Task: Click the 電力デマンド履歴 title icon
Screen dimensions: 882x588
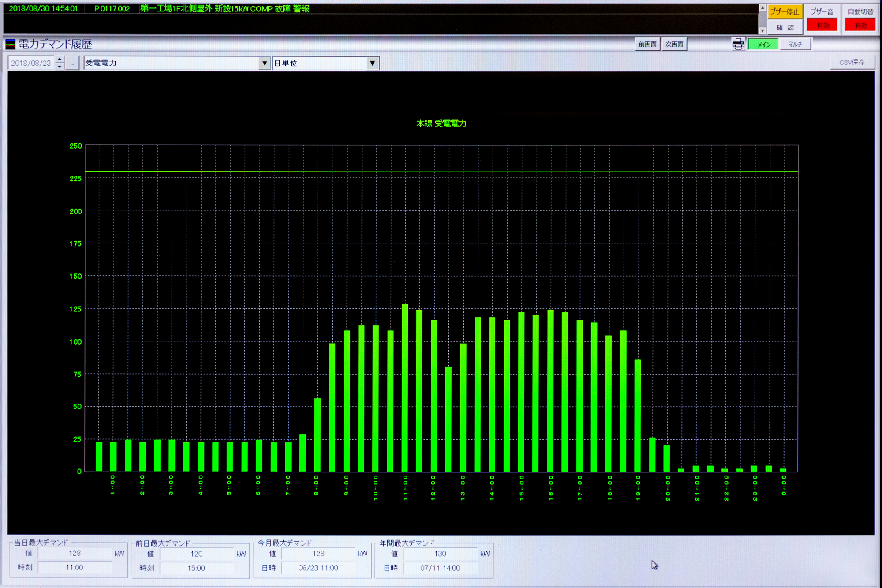Action: click(x=11, y=44)
